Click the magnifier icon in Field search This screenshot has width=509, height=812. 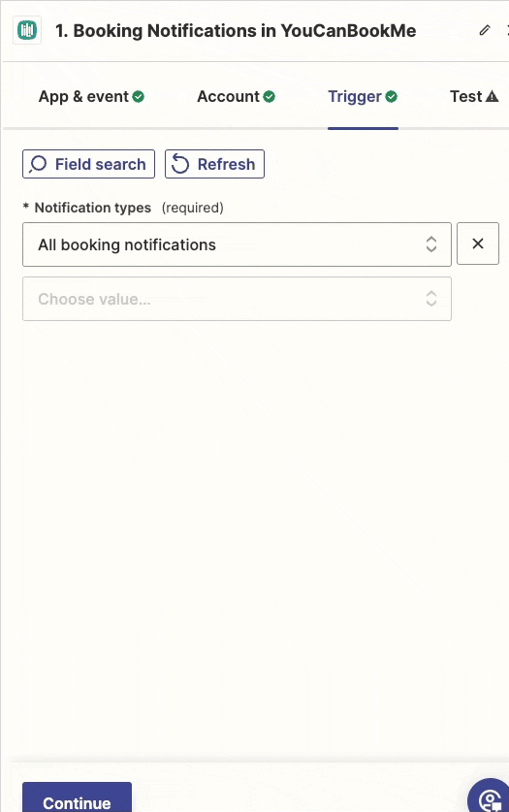pos(38,164)
